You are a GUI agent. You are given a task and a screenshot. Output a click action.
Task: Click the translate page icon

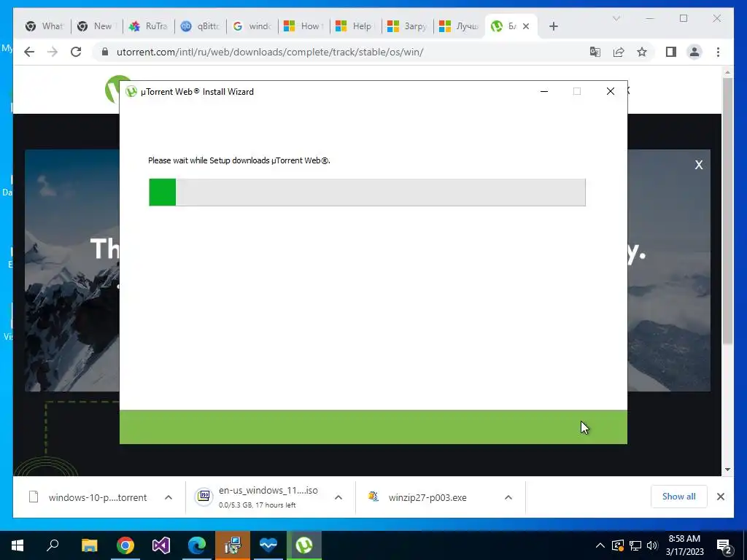click(595, 52)
